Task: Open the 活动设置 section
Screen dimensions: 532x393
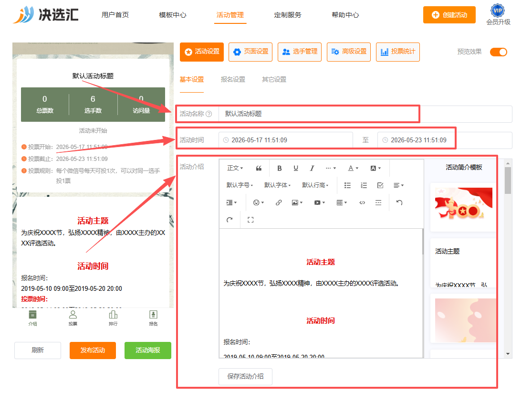Action: point(202,52)
